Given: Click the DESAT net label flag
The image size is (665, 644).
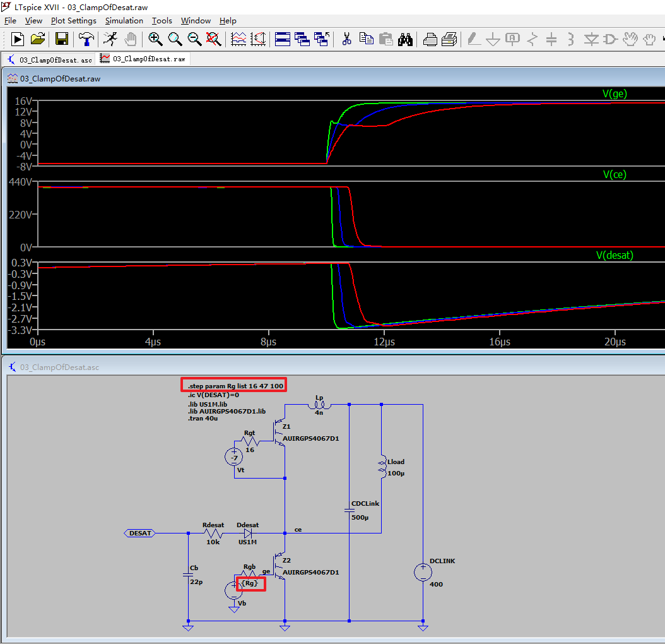Looking at the screenshot, I should (140, 534).
